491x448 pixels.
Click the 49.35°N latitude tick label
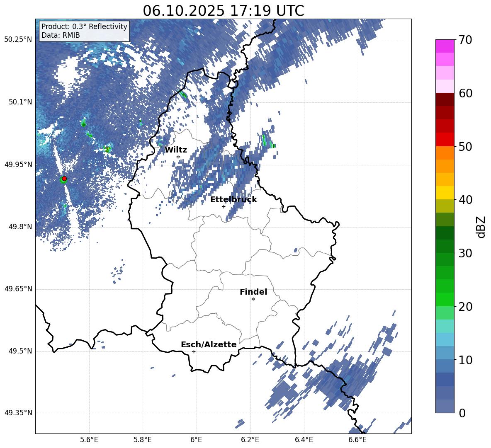tap(18, 413)
